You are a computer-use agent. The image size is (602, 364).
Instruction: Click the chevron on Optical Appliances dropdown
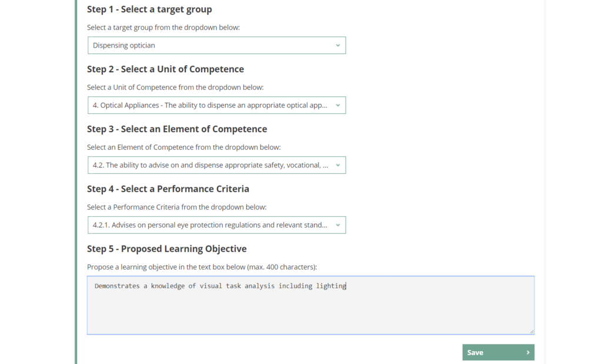(x=337, y=105)
